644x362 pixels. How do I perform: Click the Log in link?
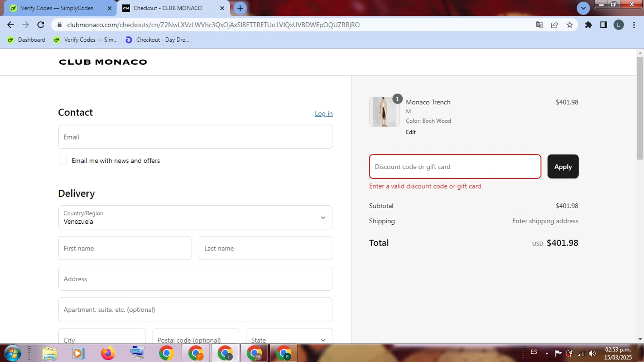324,113
